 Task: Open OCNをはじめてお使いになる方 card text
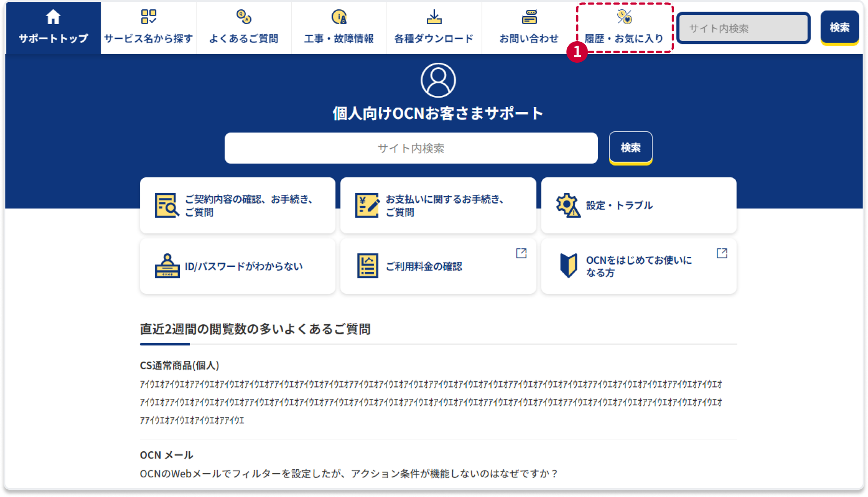639,266
